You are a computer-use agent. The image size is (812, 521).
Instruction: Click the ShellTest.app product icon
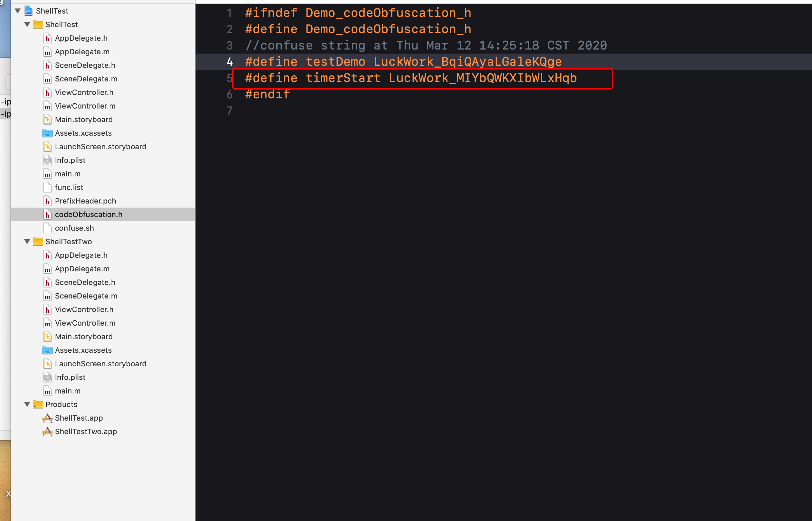pyautogui.click(x=48, y=418)
